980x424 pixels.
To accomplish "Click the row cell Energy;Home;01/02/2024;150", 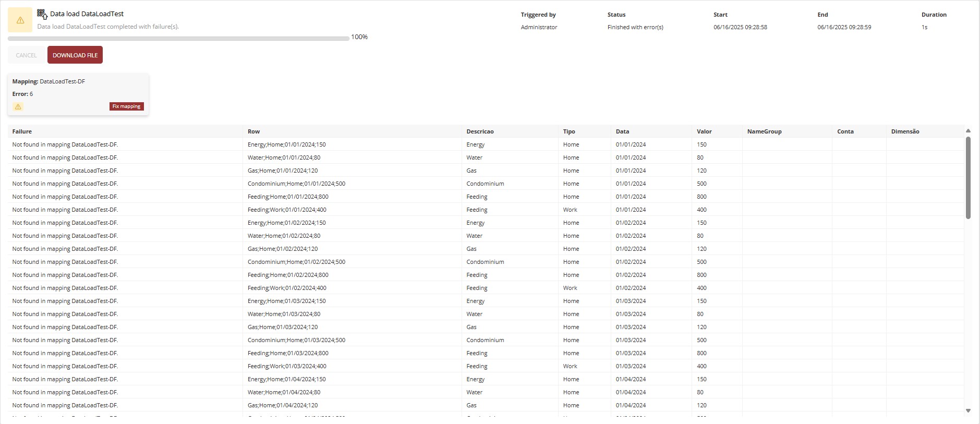I will pos(353,223).
